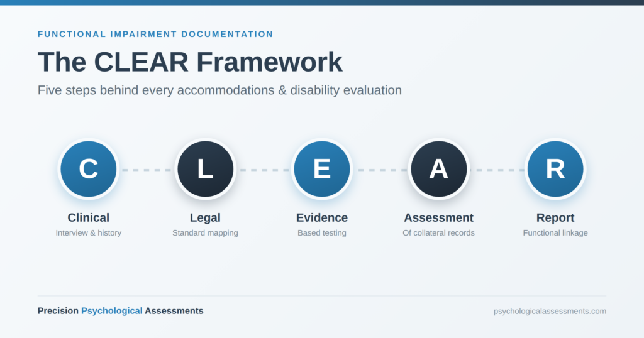The image size is (644, 338).
Task: Click 'Interview & history' subtitle
Action: pos(88,233)
